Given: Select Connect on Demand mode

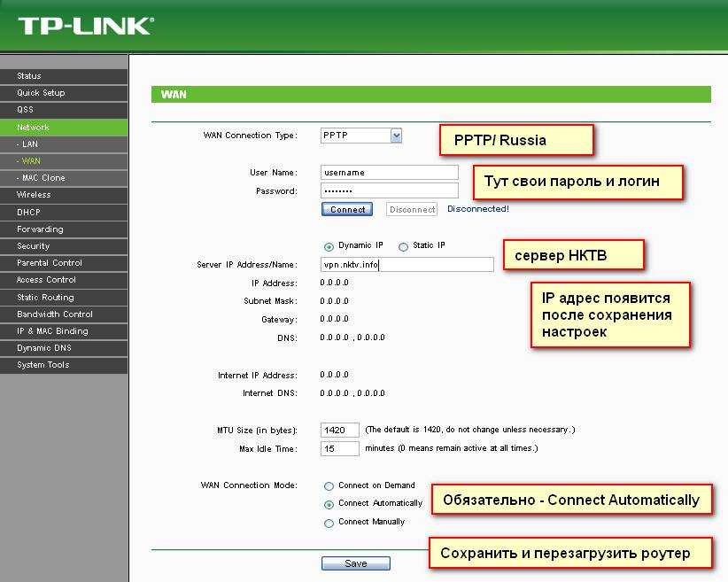Looking at the screenshot, I should (x=329, y=486).
